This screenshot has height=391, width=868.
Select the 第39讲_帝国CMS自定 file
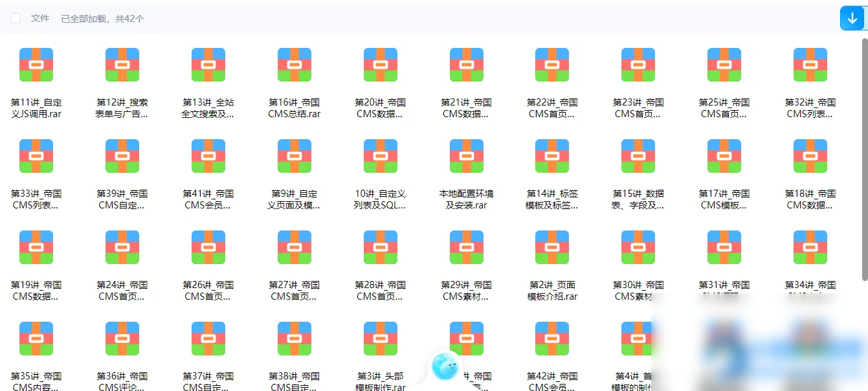(x=122, y=155)
